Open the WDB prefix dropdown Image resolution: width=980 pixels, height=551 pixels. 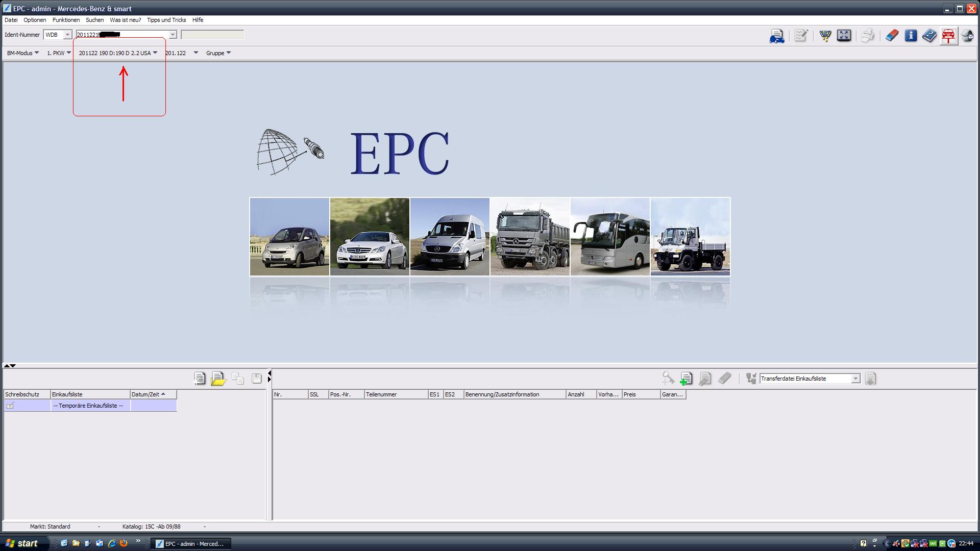67,35
